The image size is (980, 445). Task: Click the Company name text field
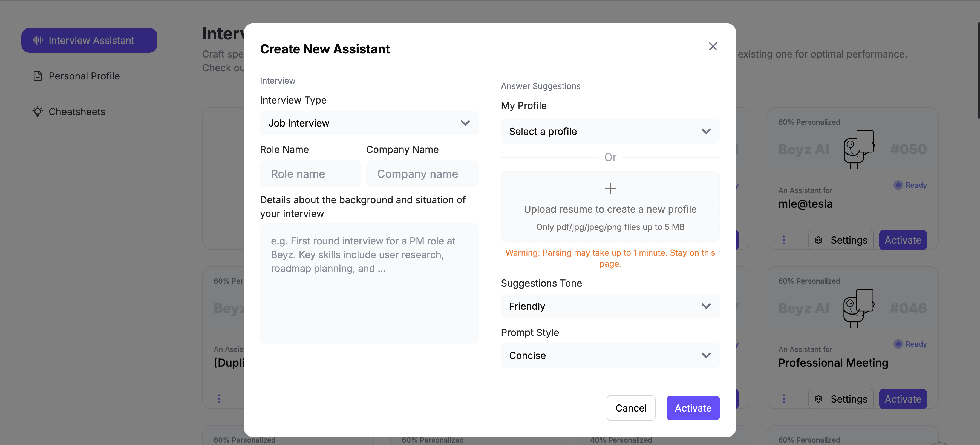pyautogui.click(x=422, y=174)
